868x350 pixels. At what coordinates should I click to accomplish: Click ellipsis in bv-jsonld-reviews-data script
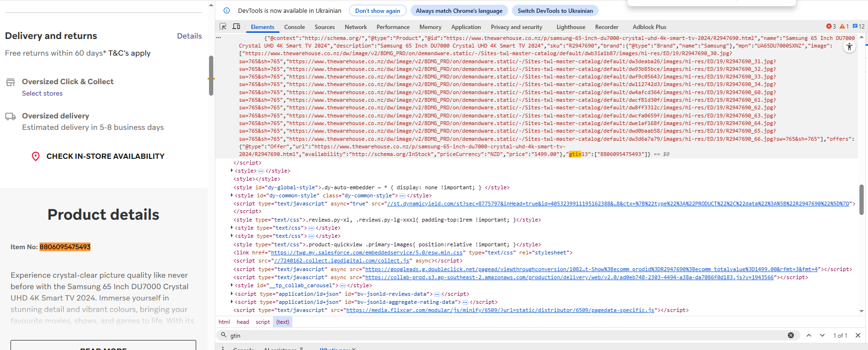pyautogui.click(x=437, y=294)
